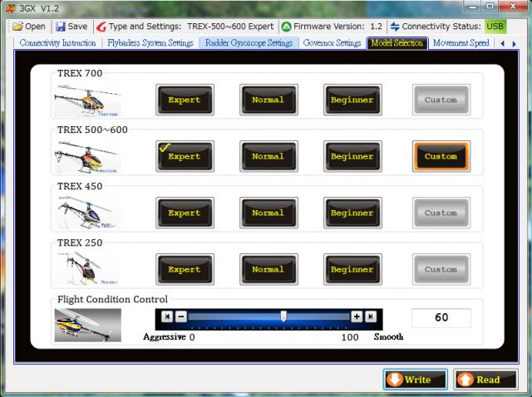Select Normal for TREX 450

pyautogui.click(x=268, y=213)
